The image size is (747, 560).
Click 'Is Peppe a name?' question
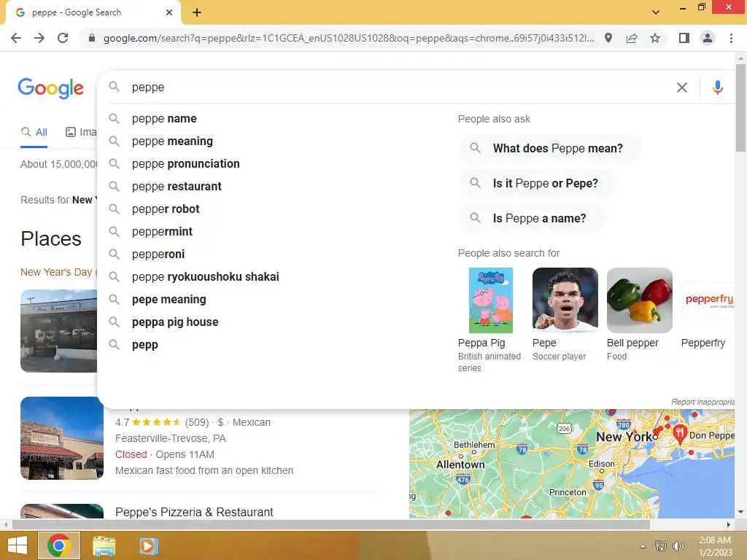point(533,219)
